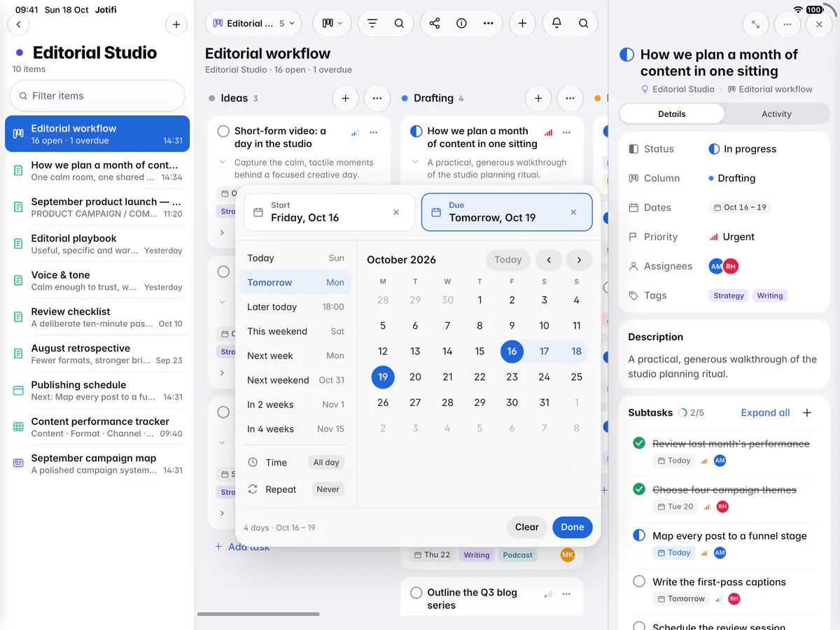
Task: Open the filter lines icon in toolbar
Action: [372, 23]
